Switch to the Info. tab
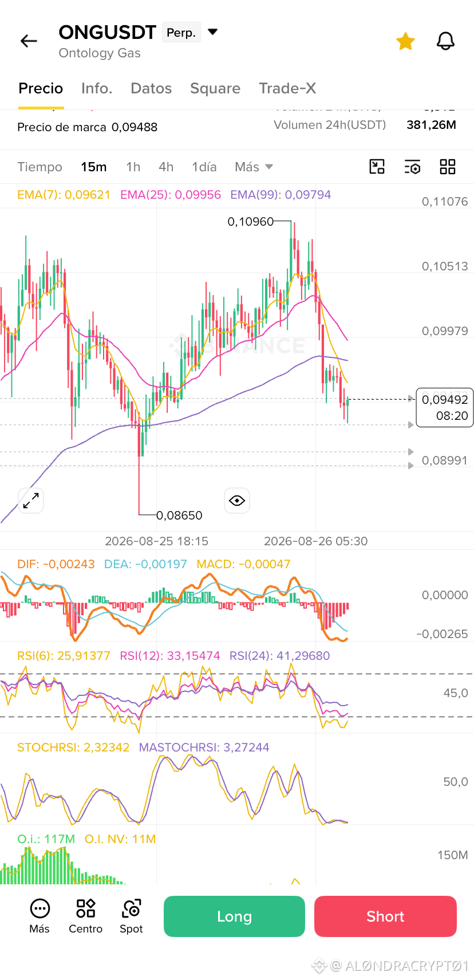The height and width of the screenshot is (980, 474). (97, 88)
